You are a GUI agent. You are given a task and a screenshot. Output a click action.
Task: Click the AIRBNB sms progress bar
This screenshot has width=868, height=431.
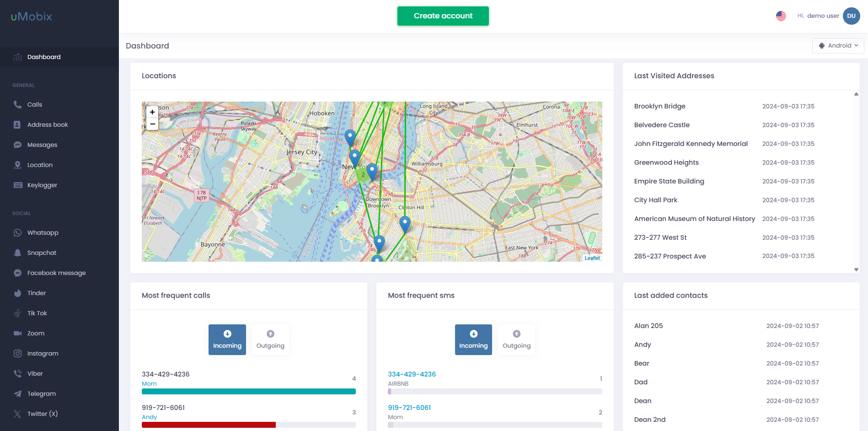pyautogui.click(x=495, y=392)
